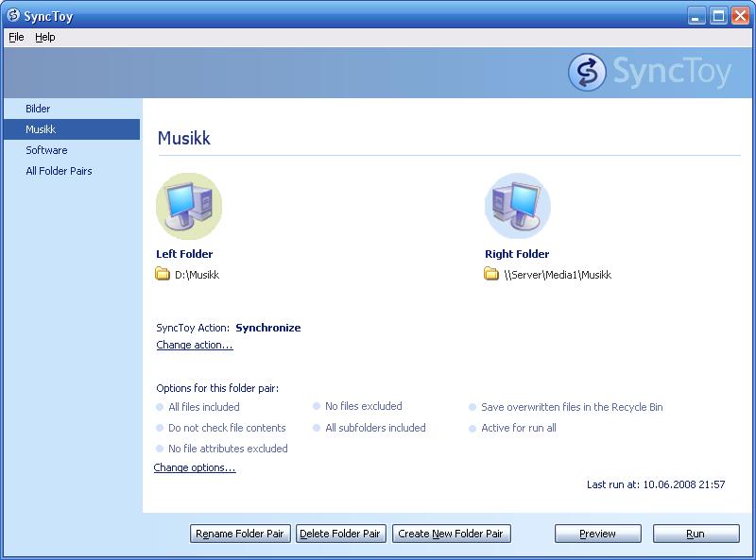Click 'No file attributes excluded' option text
Image resolution: width=756 pixels, height=560 pixels.
[228, 449]
